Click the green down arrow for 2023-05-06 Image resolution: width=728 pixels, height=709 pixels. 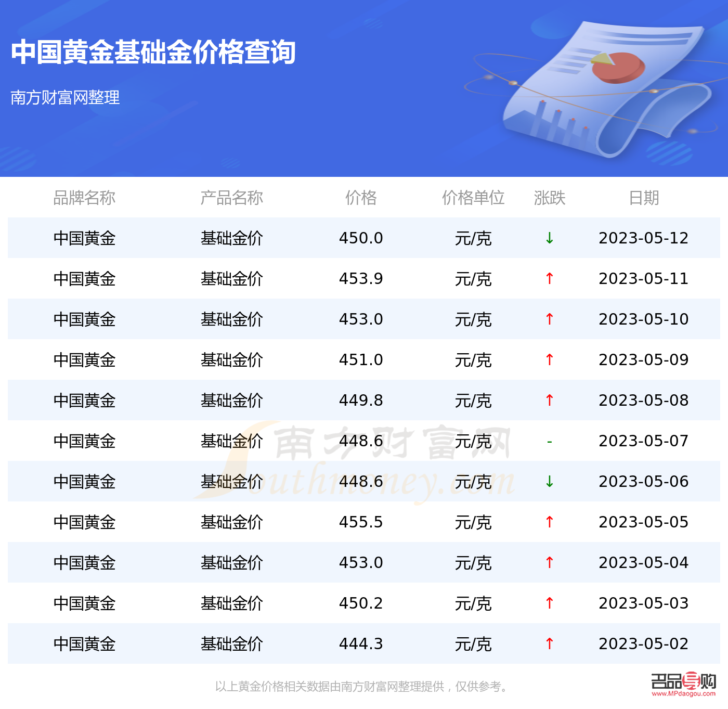549,482
